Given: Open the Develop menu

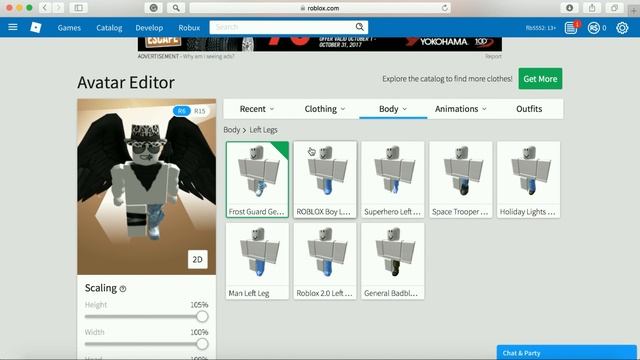Looking at the screenshot, I should 149,28.
